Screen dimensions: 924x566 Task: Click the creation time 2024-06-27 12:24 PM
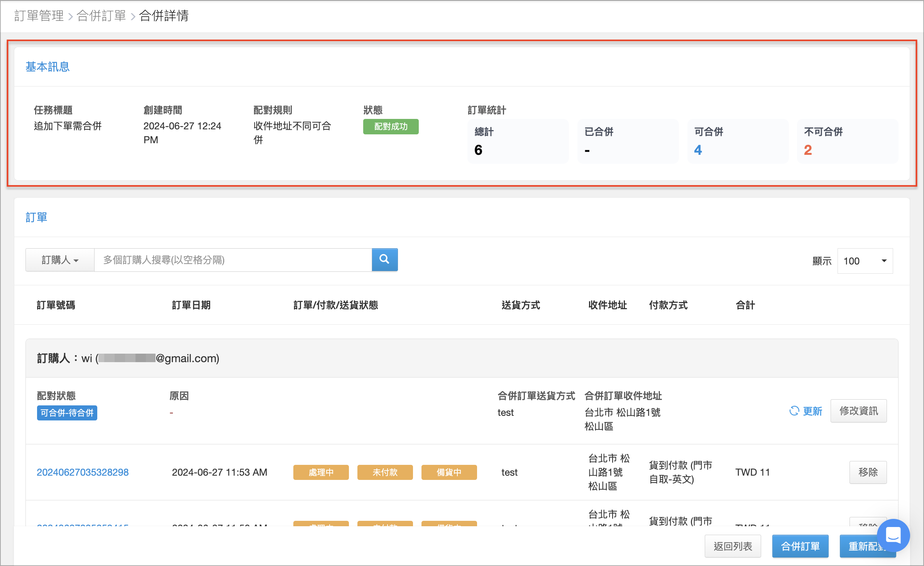[182, 133]
